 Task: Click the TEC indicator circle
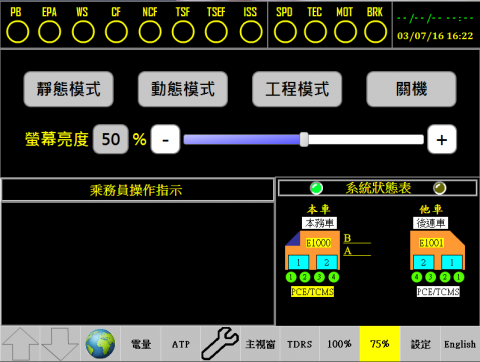coord(315,32)
